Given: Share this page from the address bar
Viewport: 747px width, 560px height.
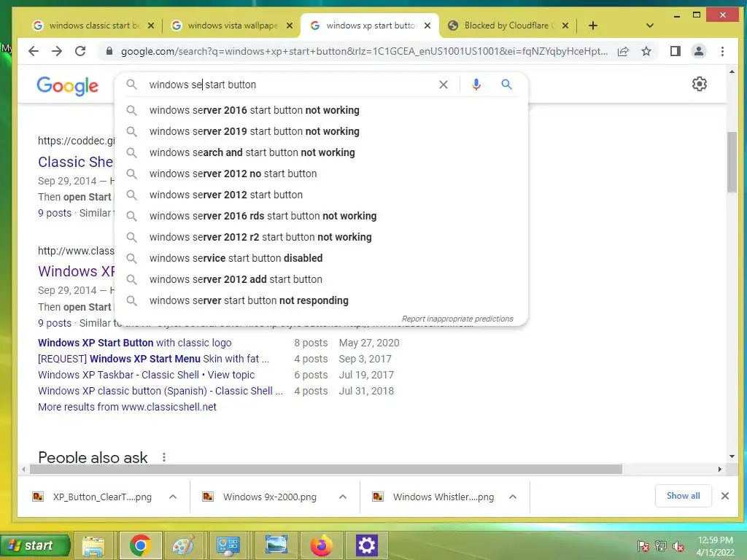Looking at the screenshot, I should pos(623,52).
